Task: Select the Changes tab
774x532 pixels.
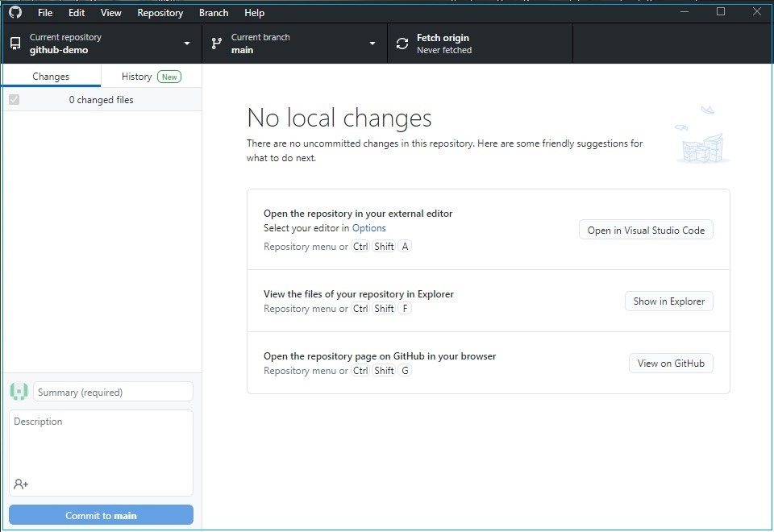Action: point(51,77)
